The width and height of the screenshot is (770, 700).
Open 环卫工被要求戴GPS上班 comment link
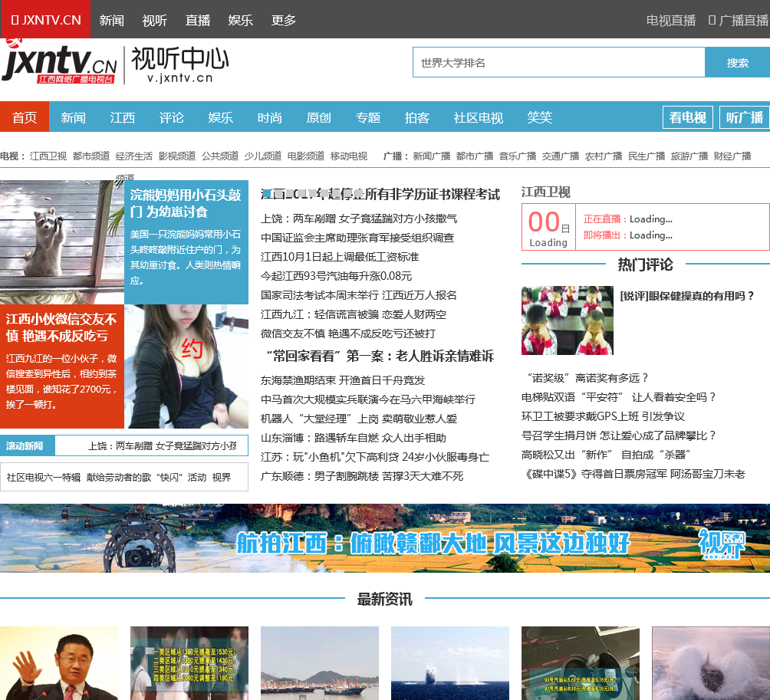(x=603, y=416)
